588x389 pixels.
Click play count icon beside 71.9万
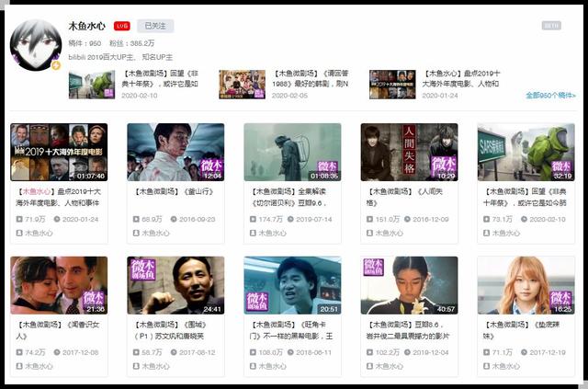click(x=19, y=219)
